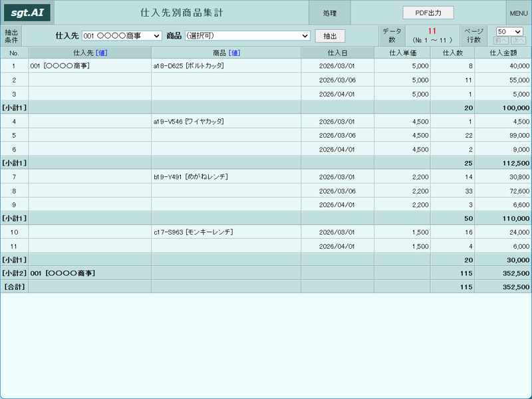Open the 処理 tab
The height and width of the screenshot is (399, 532).
329,13
